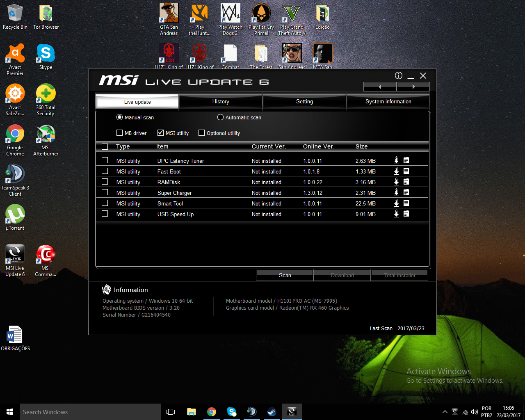Download the Smart Tool utility
The image size is (525, 420).
point(396,203)
